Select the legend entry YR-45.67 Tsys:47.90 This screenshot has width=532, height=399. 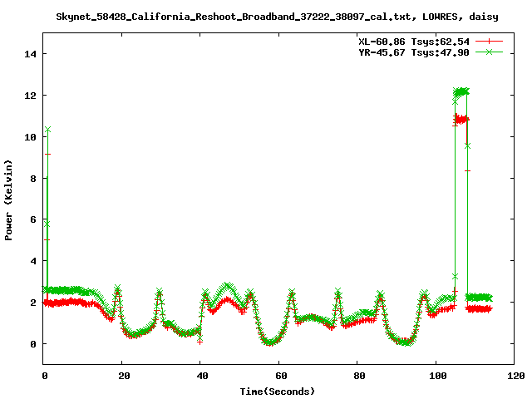(414, 52)
